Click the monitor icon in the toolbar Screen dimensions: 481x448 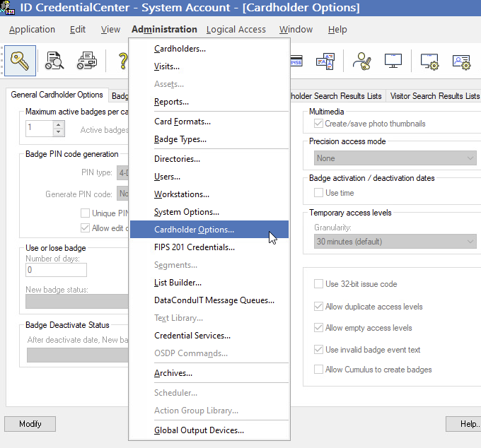(393, 61)
